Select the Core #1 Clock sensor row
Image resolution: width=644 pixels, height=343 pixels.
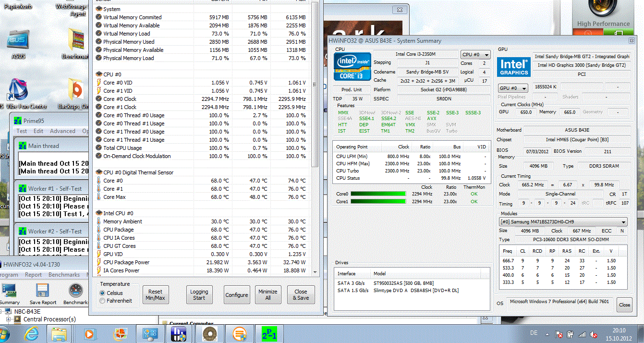click(x=202, y=107)
